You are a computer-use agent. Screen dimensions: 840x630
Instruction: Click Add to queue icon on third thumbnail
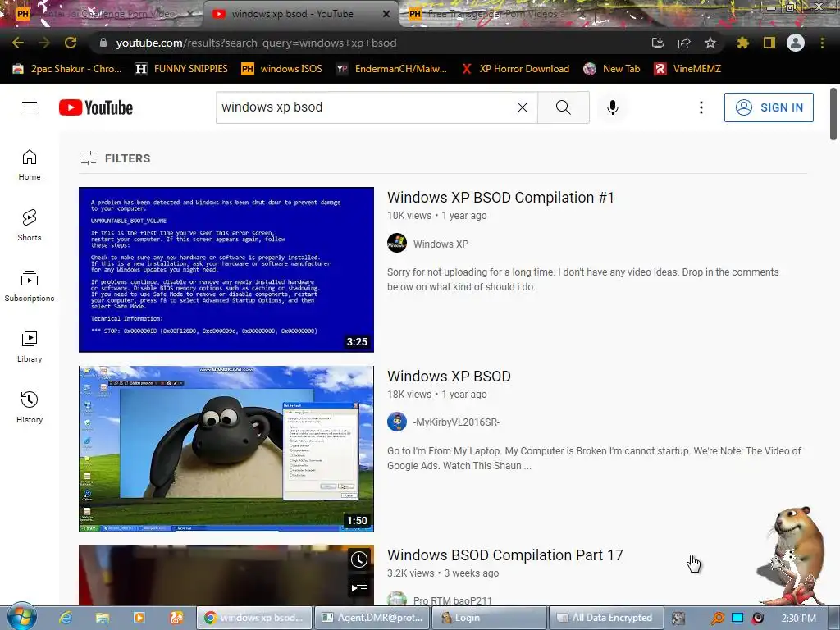[x=359, y=587]
